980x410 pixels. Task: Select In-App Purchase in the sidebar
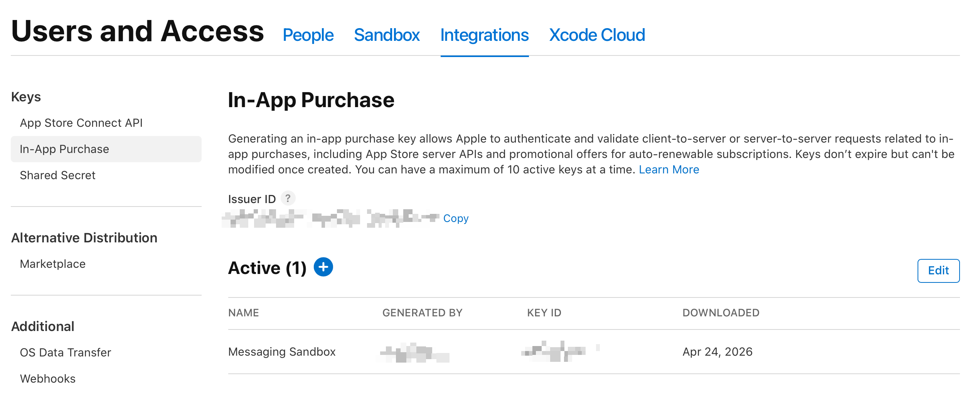click(x=64, y=149)
